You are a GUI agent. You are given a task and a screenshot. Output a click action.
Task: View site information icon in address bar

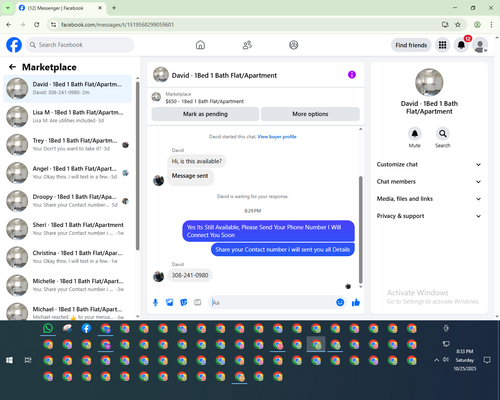[53, 25]
